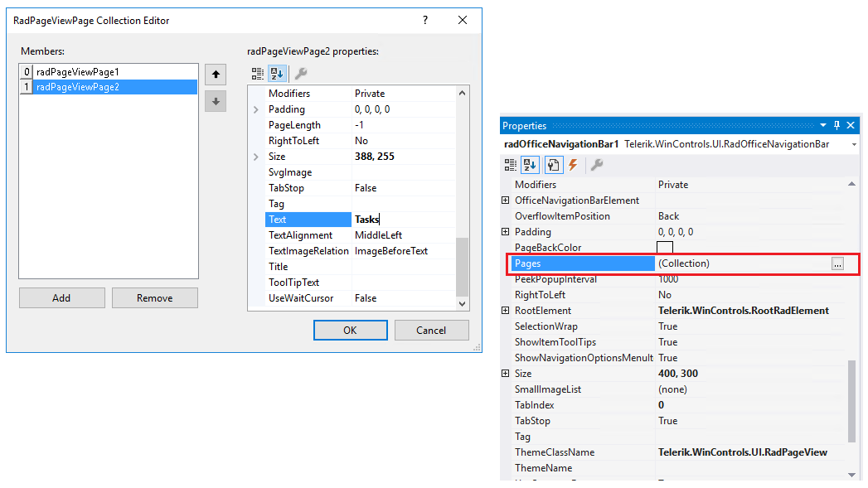Switch Properties panel to Categorized view
Viewport: 868px width, 488px height.
512,163
